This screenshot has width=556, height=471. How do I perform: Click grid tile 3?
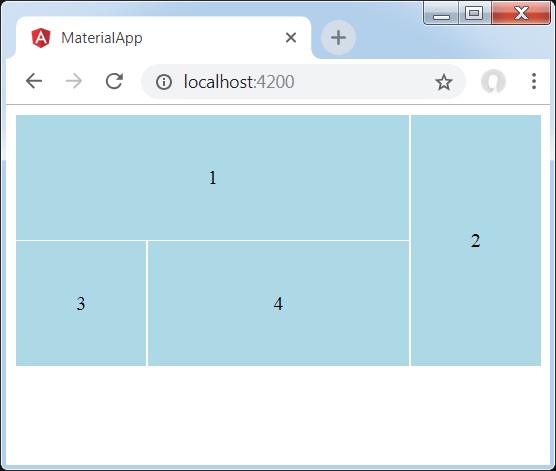tap(81, 303)
